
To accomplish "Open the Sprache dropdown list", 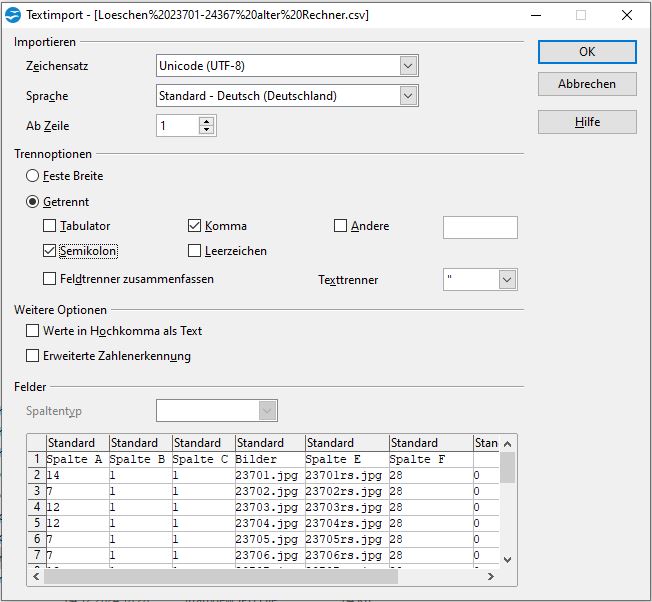I will (408, 96).
